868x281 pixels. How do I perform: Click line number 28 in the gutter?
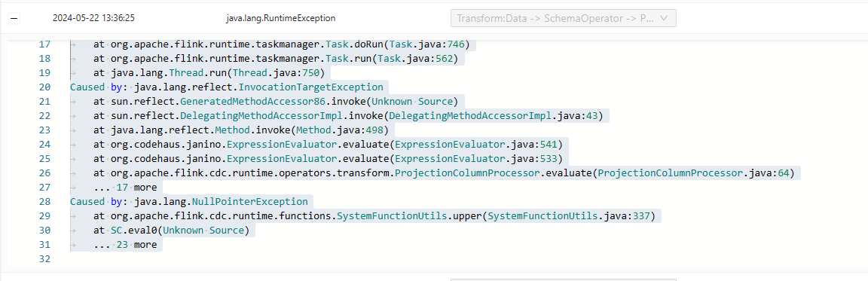45,201
